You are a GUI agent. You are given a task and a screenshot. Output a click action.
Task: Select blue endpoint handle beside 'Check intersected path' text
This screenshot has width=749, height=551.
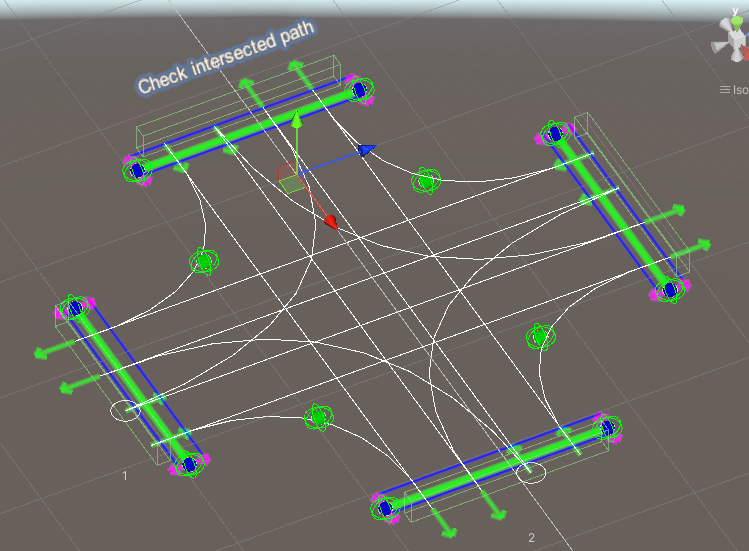pyautogui.click(x=359, y=90)
